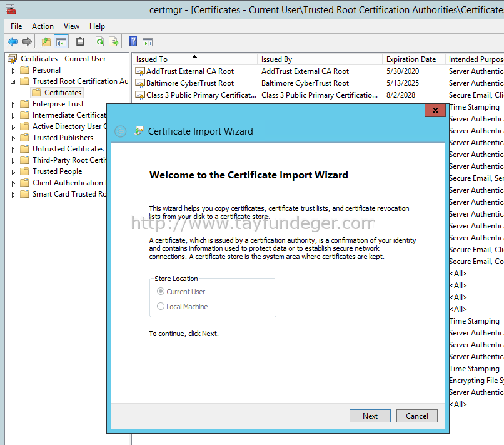Expand the Trusted Publishers tree node
This screenshot has height=445, width=504.
tap(13, 138)
